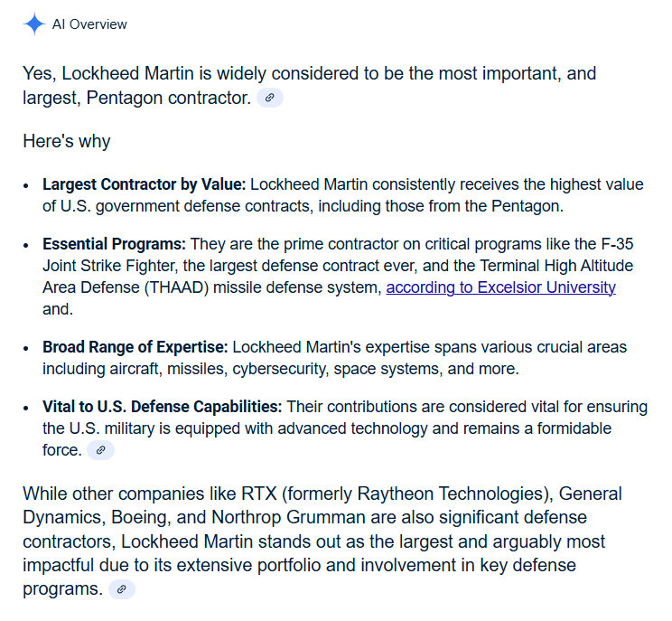Open the "according to Excelsior University" link
The image size is (672, 621).
[500, 287]
